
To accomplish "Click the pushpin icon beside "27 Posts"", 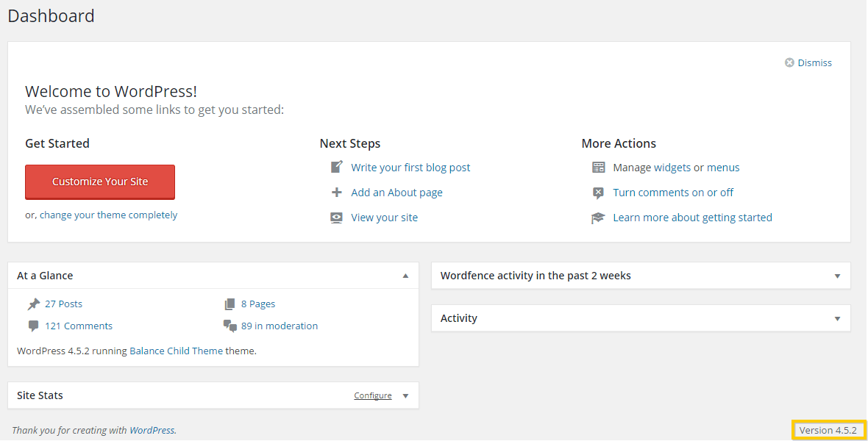I will [x=32, y=303].
